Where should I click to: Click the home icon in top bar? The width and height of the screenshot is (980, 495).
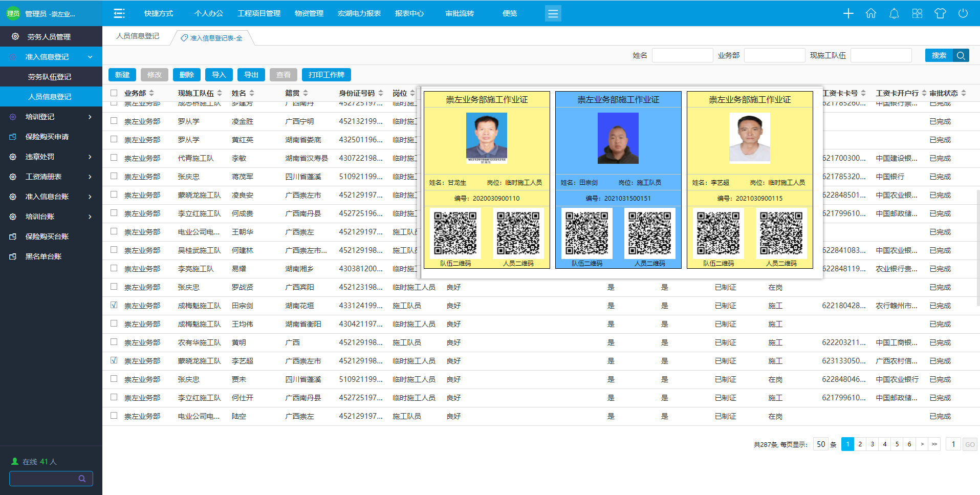point(871,13)
